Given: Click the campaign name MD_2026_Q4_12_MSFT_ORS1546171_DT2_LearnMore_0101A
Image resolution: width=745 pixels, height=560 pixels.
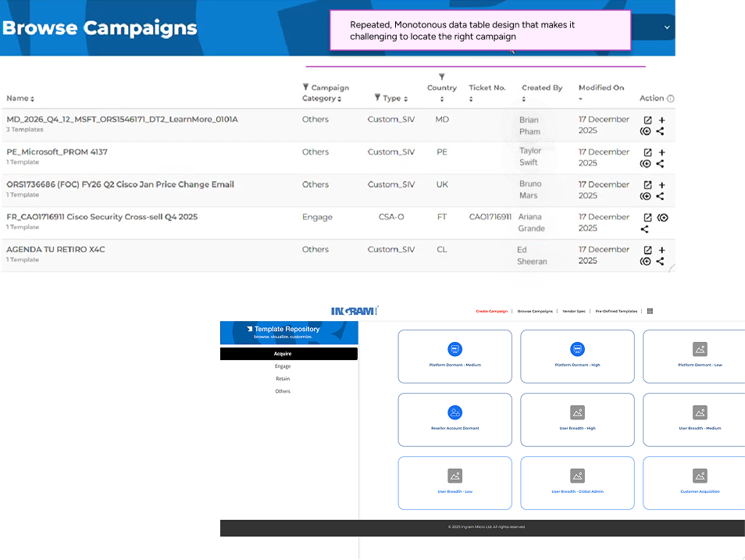Looking at the screenshot, I should tap(122, 119).
